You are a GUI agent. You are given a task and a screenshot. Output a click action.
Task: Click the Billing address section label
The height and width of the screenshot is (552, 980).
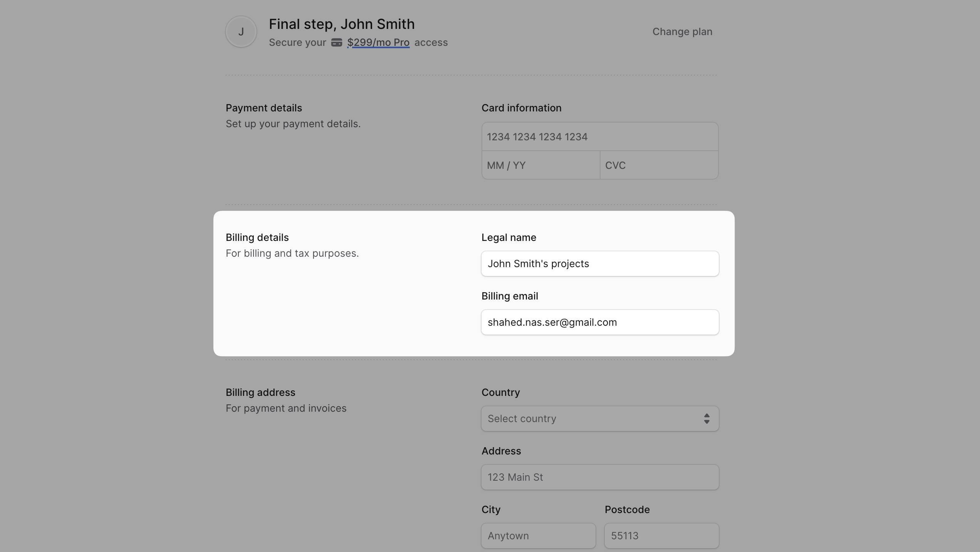(260, 392)
